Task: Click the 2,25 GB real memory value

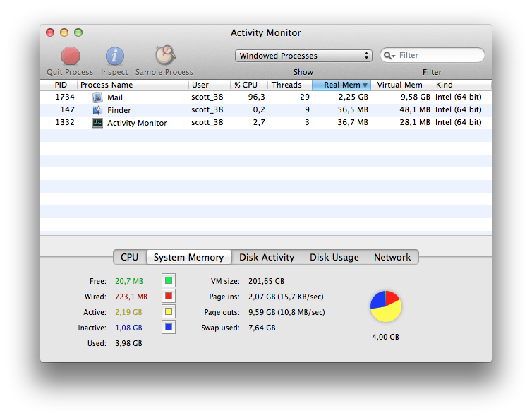Action: click(353, 97)
